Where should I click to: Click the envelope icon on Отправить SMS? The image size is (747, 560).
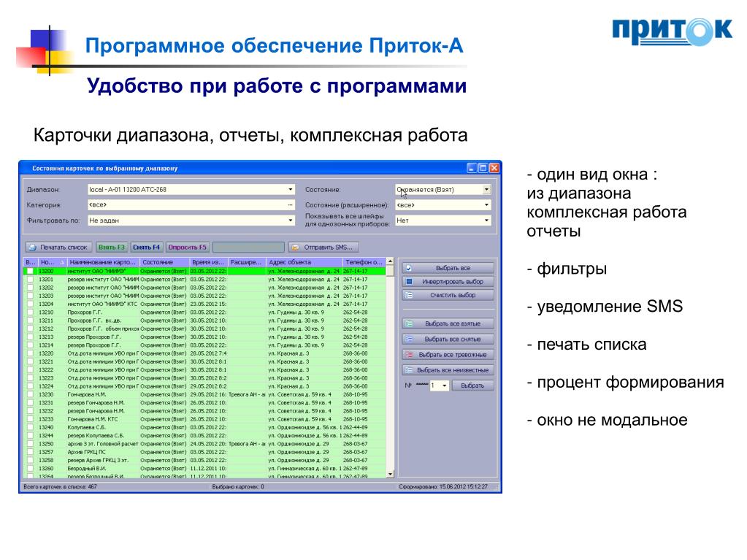coord(295,248)
